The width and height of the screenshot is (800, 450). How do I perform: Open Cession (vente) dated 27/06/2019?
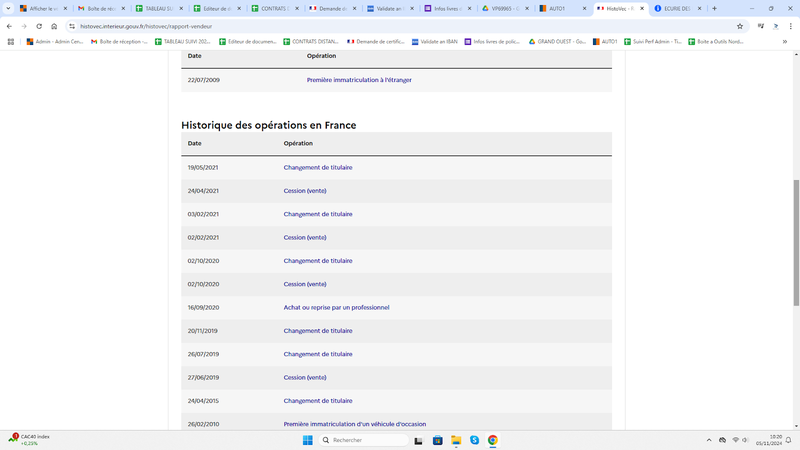point(305,378)
